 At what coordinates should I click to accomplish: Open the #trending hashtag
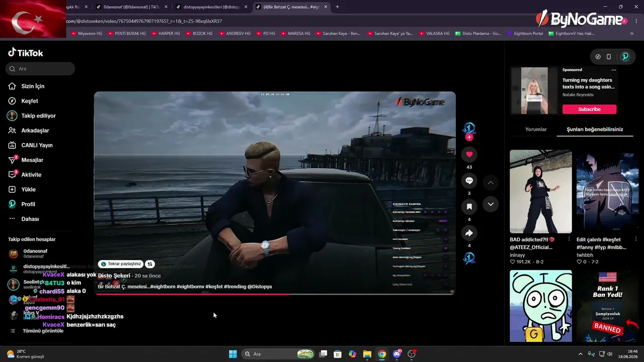coord(235,287)
